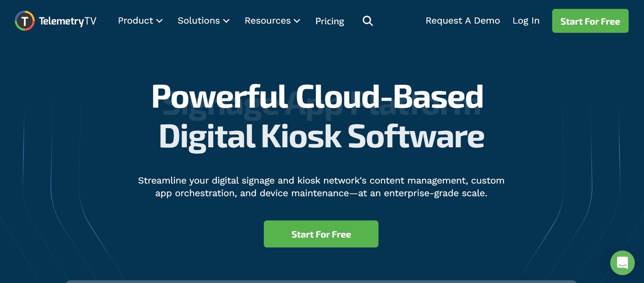Click the 'Streamline your digital signage' paragraph
644x283 pixels.
click(321, 187)
